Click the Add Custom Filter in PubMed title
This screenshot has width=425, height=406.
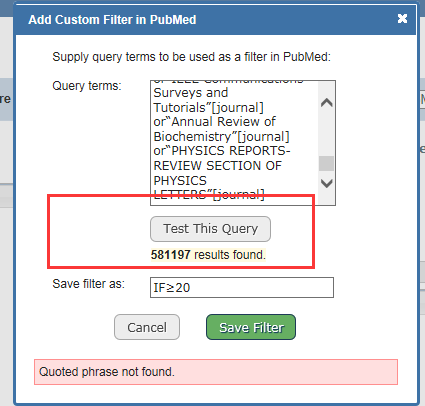pyautogui.click(x=112, y=20)
